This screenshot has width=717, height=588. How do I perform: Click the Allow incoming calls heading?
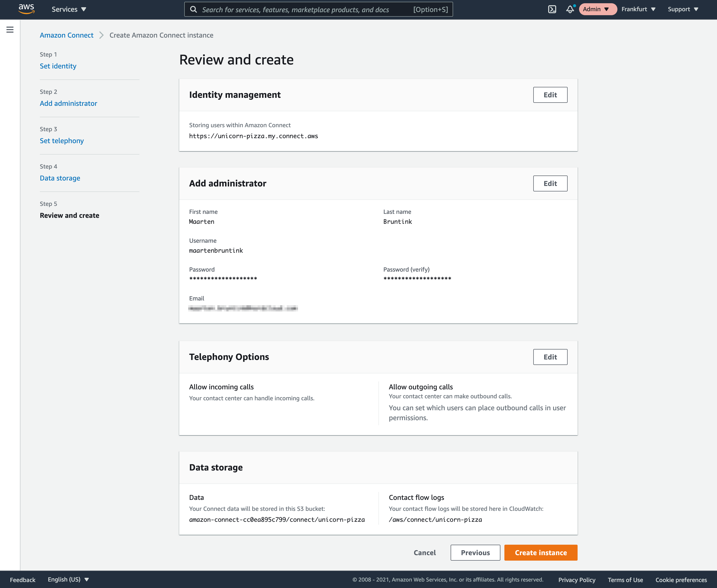pos(221,387)
